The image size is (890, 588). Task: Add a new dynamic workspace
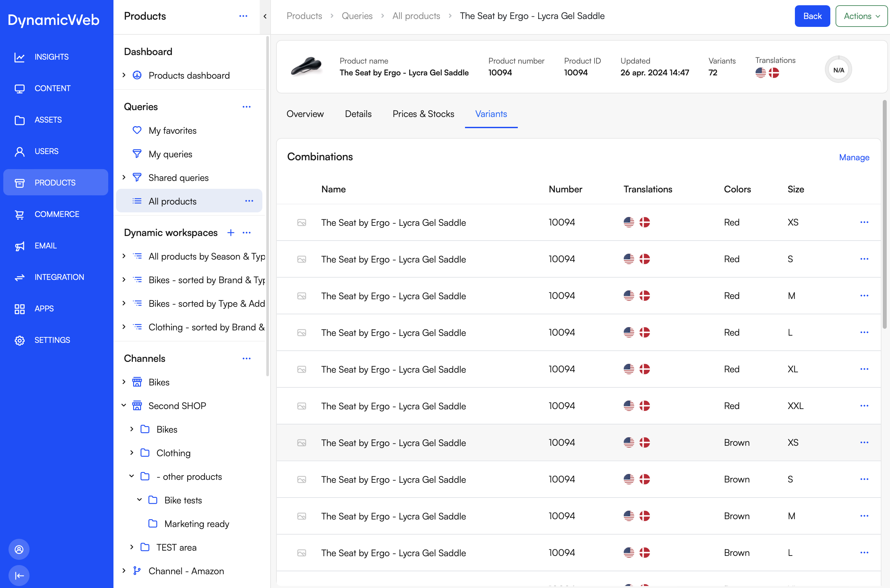231,232
